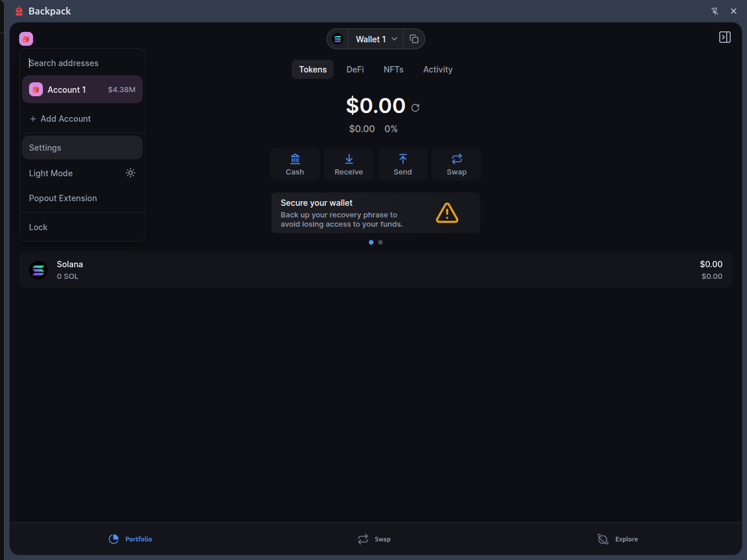747x560 pixels.
Task: Open the Secure your wallet banner
Action: click(376, 213)
